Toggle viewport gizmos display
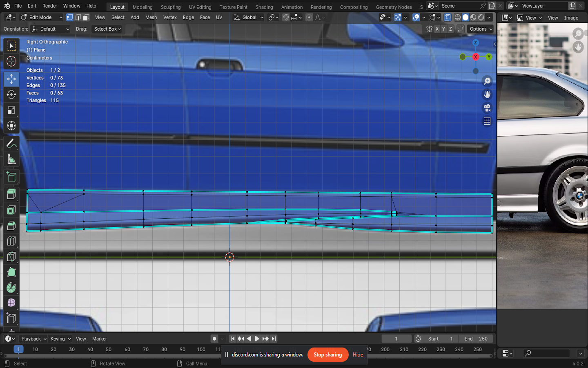The image size is (588, 368). pyautogui.click(x=398, y=18)
